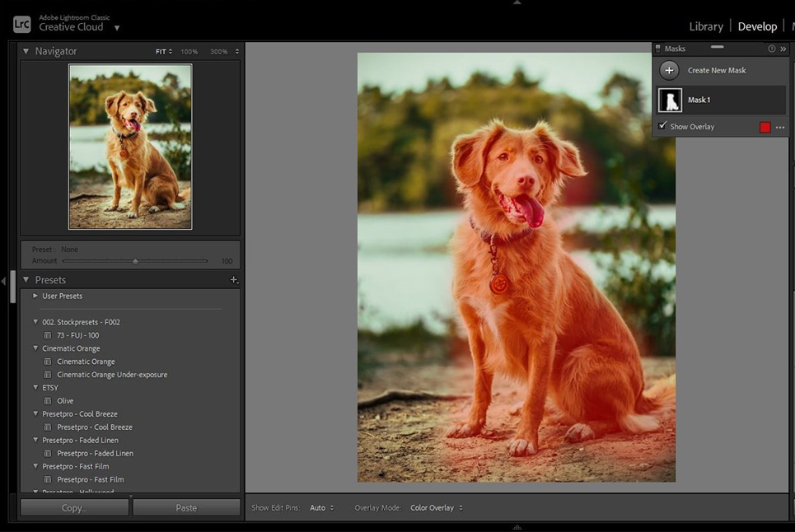This screenshot has height=532, width=795.
Task: Collapse Masks panel with double arrow
Action: coord(783,49)
